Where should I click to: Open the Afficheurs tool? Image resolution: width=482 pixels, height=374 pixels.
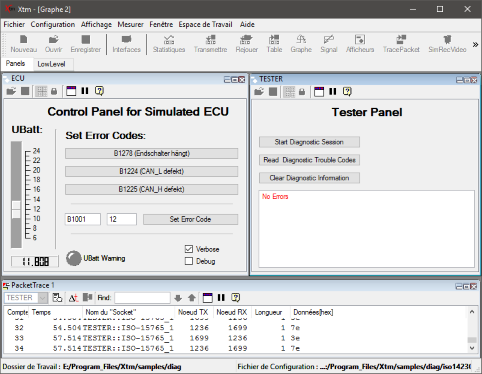tap(360, 44)
